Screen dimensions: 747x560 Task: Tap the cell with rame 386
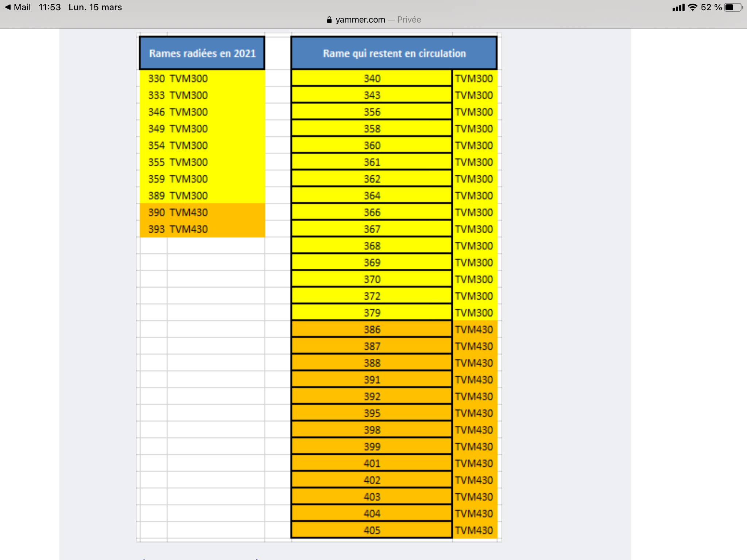click(372, 330)
